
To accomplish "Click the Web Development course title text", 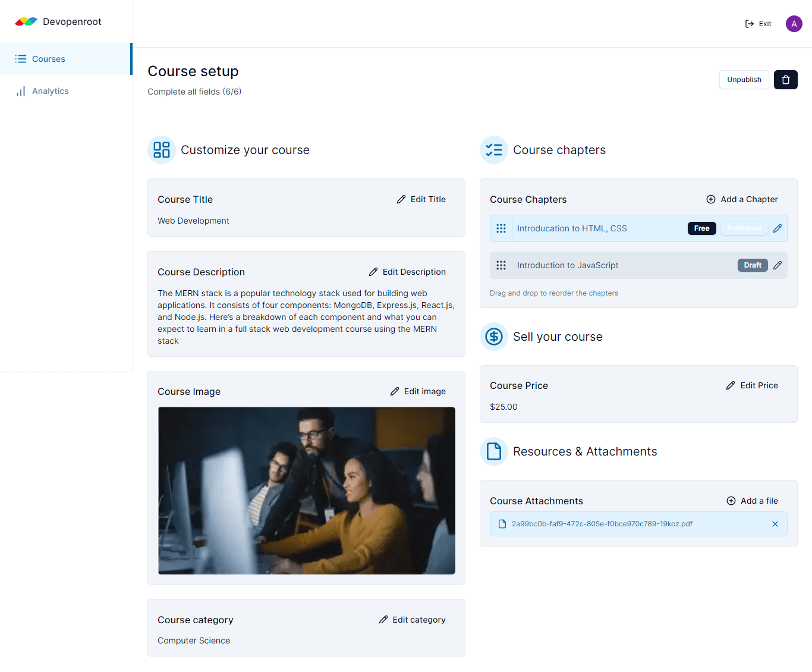I will point(193,221).
